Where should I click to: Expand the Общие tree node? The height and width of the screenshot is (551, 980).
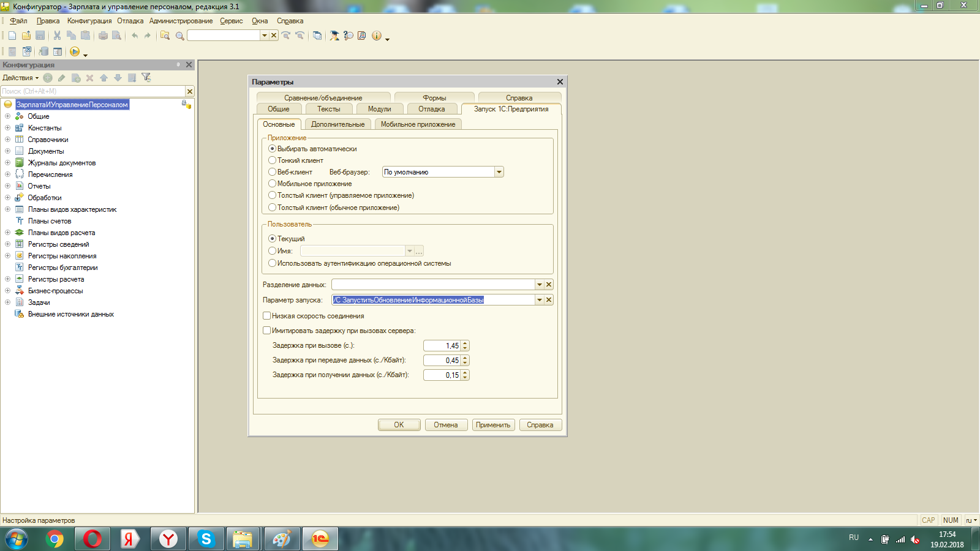[x=7, y=116]
